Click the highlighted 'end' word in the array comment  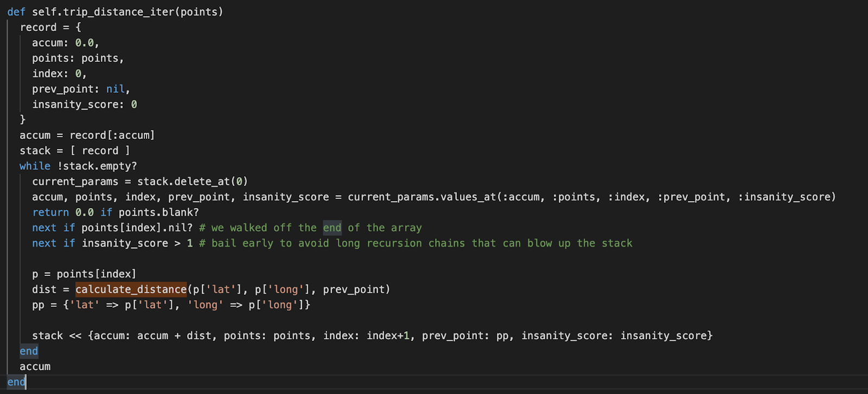pyautogui.click(x=332, y=228)
